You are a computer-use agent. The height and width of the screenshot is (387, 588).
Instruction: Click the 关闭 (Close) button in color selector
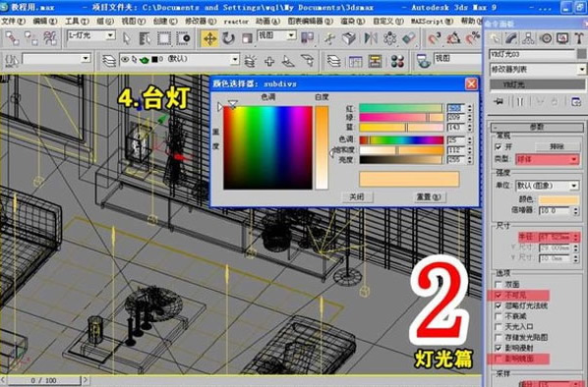(357, 196)
